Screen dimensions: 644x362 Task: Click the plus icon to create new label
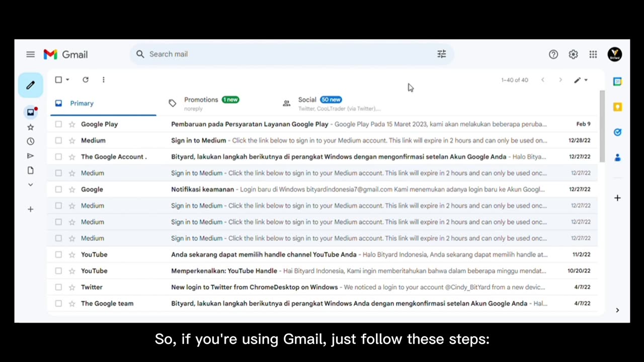pyautogui.click(x=31, y=209)
